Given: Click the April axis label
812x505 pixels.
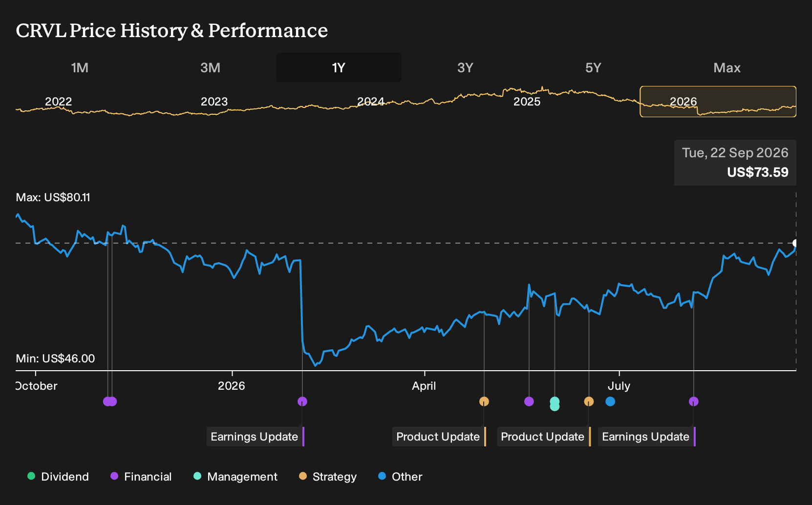Looking at the screenshot, I should click(x=424, y=386).
